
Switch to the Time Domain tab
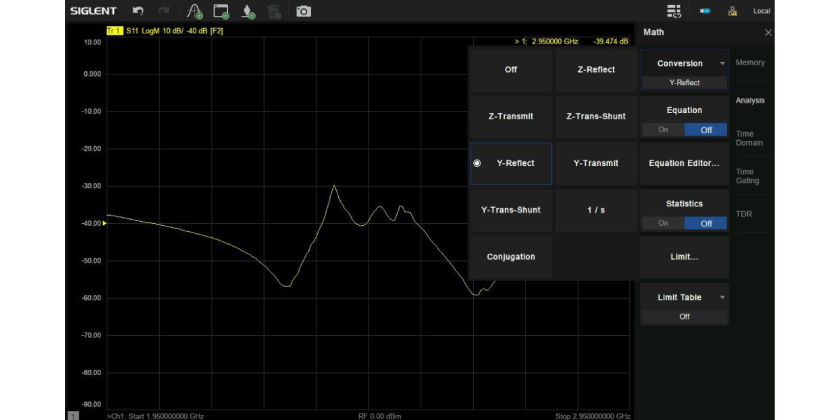pos(750,138)
